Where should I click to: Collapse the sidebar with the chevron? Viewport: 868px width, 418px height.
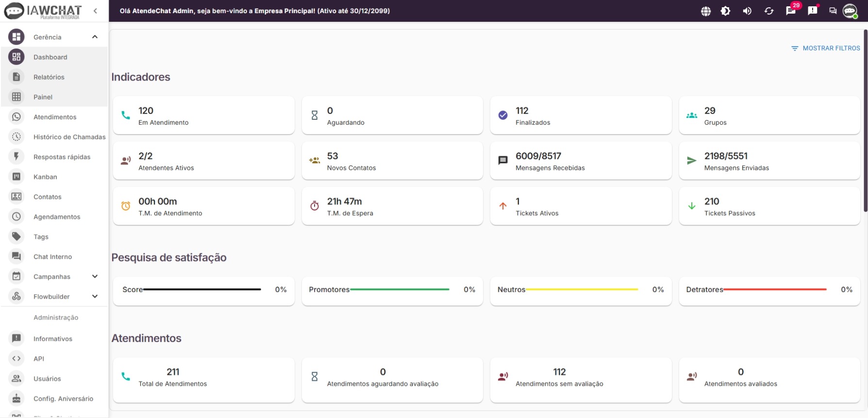coord(96,11)
